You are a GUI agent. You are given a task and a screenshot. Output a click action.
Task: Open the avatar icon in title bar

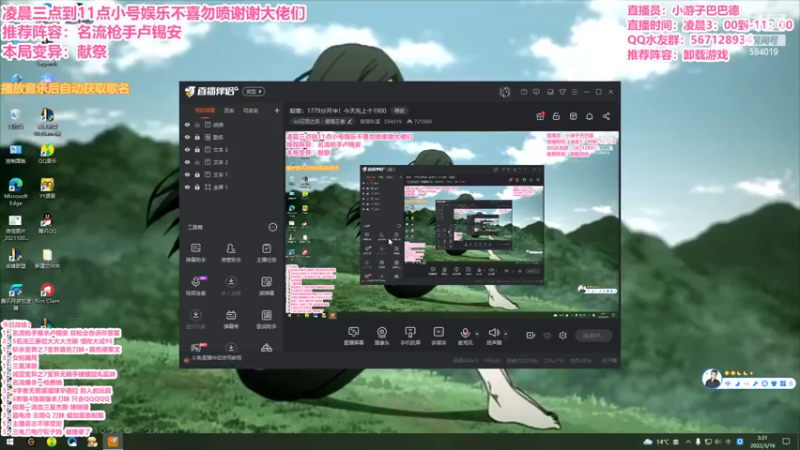pos(505,92)
